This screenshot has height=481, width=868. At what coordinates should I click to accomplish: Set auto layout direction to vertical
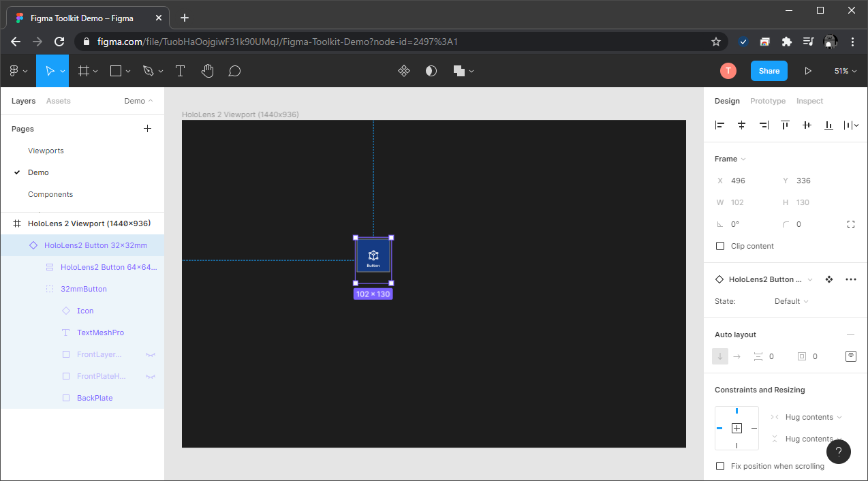720,356
